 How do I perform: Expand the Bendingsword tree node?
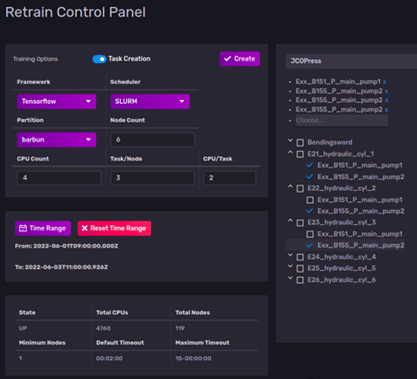(x=290, y=141)
